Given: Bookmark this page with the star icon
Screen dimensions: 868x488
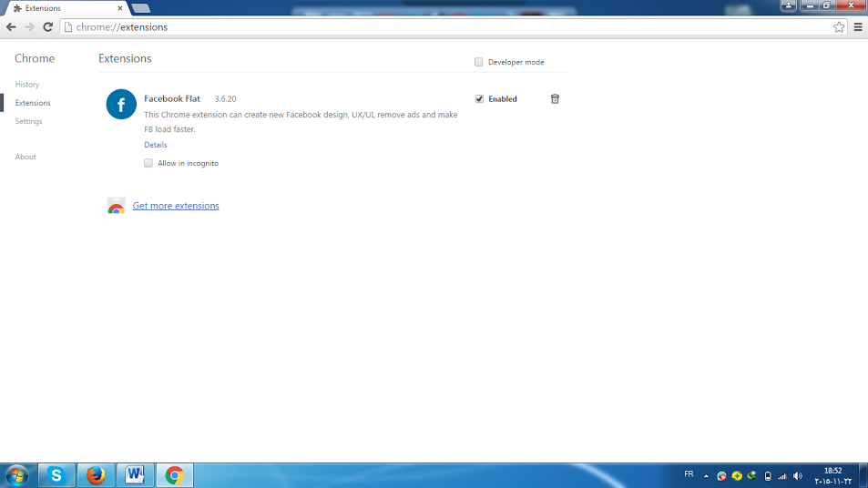Looking at the screenshot, I should (x=839, y=27).
